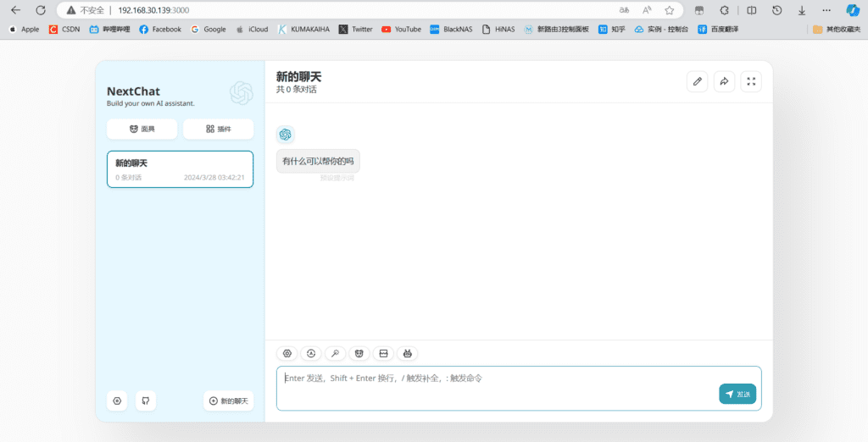Share the chat with the arrow icon
Screen dimensions: 868x442
click(724, 82)
